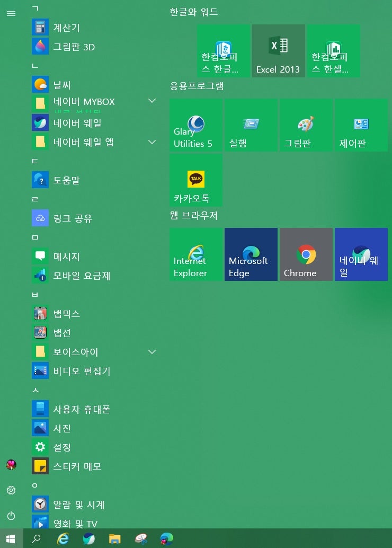Expand the 네이버 웨일 앱 folder
This screenshot has width=392, height=548.
point(152,142)
